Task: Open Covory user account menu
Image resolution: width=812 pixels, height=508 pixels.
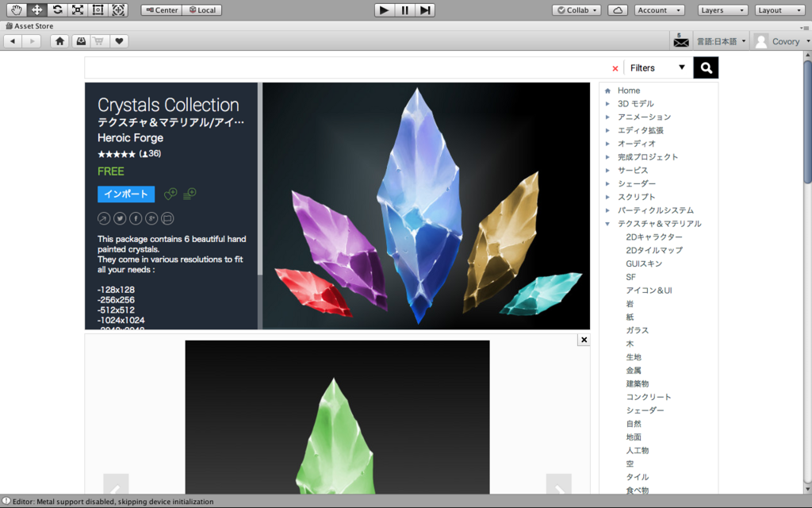Action: tap(782, 41)
